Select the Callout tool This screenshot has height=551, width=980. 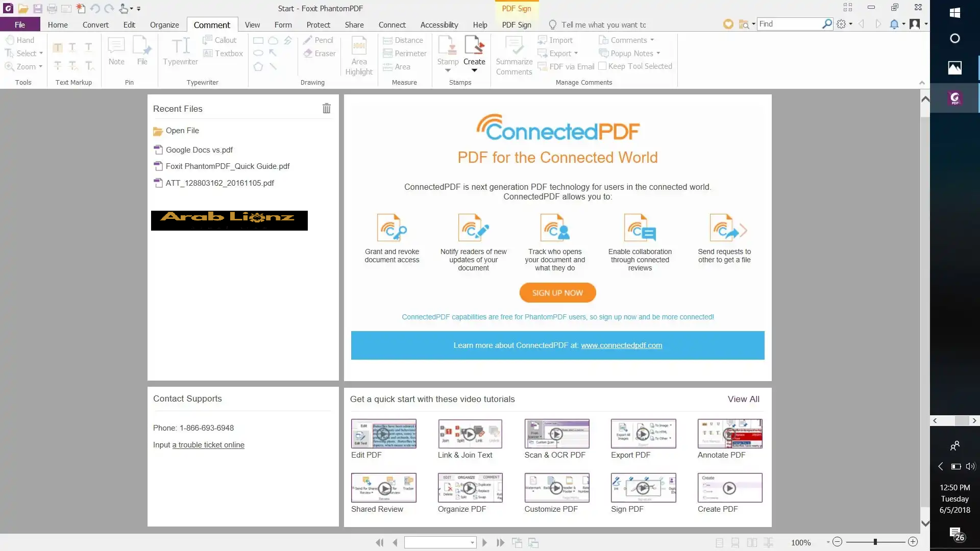pos(219,40)
